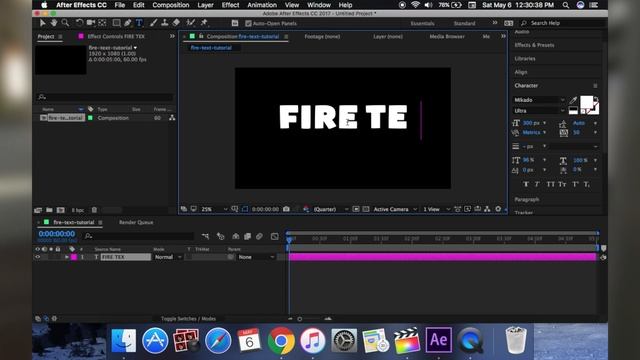Open the Animation menu
The width and height of the screenshot is (640, 360).
point(262,5)
